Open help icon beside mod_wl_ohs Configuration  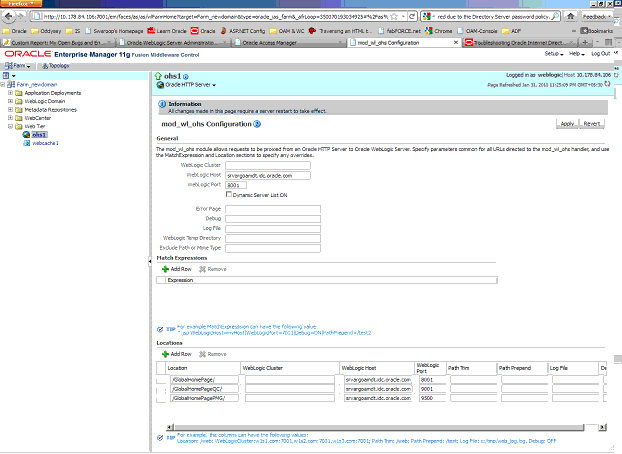pos(257,124)
